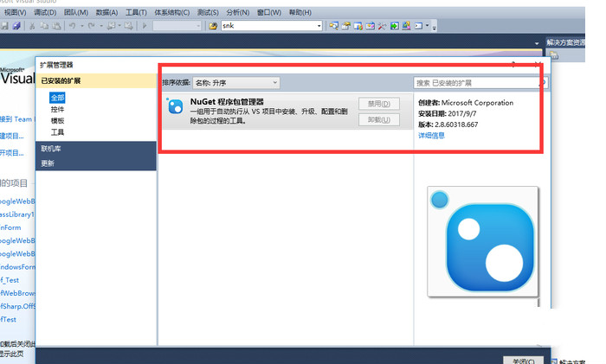Select the 工具 category in extension list
The image size is (606, 364).
(57, 132)
